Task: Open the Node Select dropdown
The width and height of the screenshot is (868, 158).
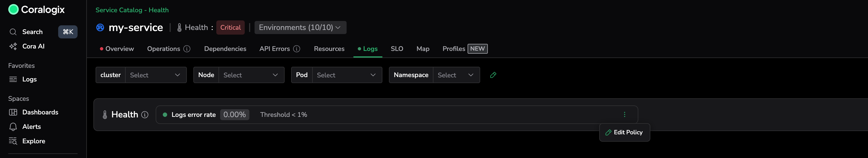Action: tap(251, 75)
